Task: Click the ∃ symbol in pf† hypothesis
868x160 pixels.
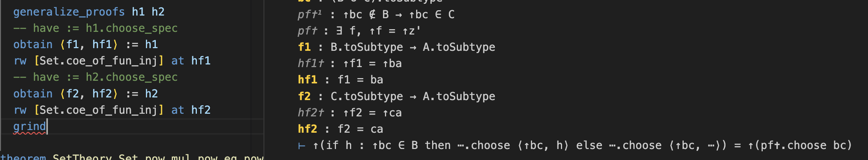Action: click(x=339, y=31)
